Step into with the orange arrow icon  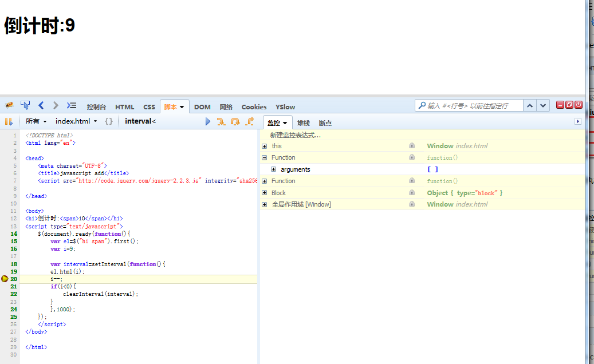[221, 121]
